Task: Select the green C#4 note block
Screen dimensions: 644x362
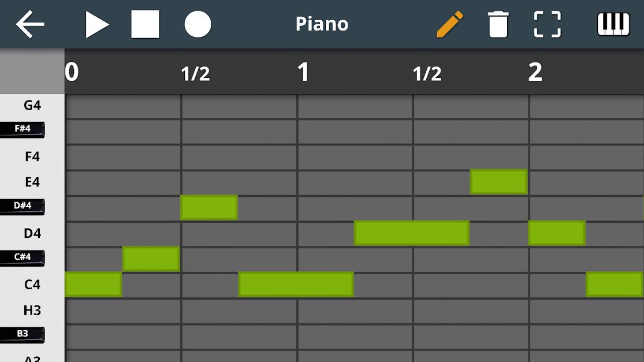Action: 151,259
